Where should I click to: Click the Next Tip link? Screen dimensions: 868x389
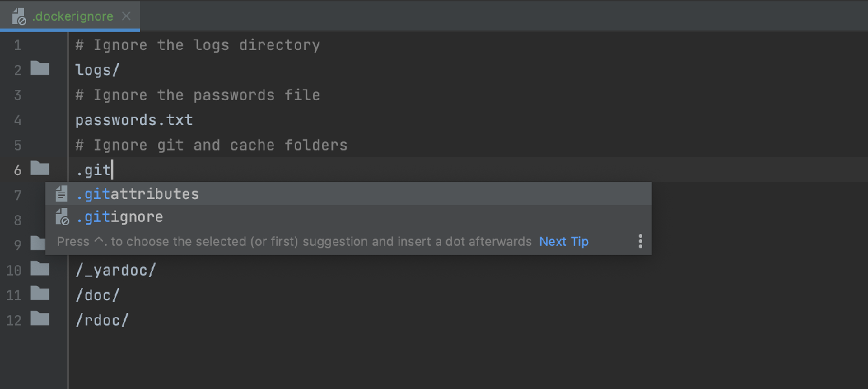click(564, 241)
